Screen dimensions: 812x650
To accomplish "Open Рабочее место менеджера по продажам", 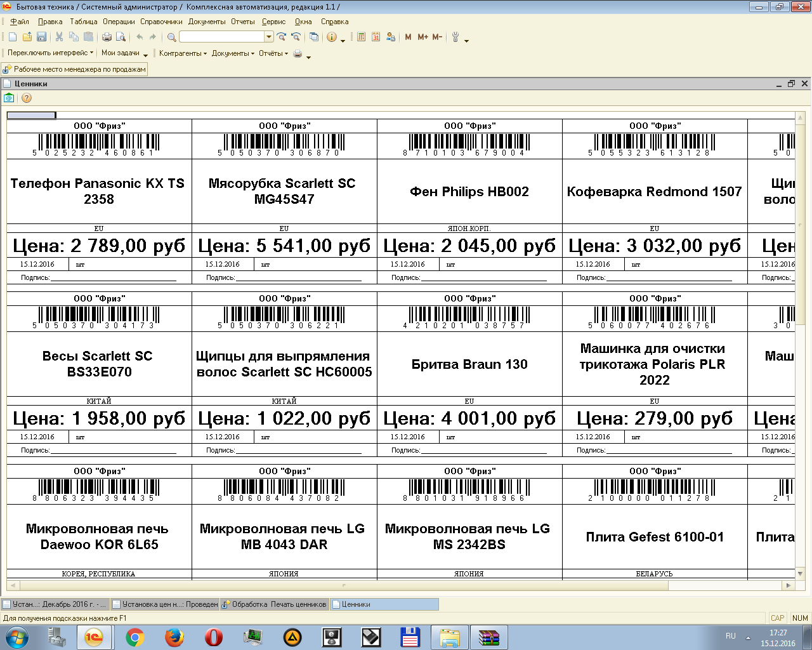I will pos(75,69).
